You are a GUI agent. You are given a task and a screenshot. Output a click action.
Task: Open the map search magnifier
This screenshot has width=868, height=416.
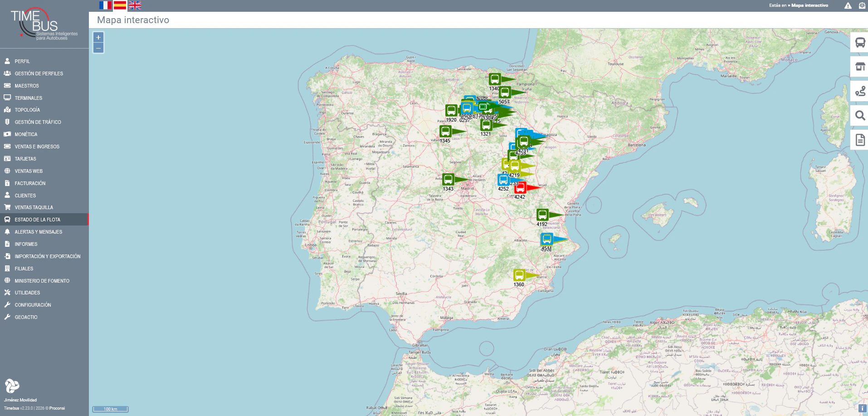tap(860, 116)
